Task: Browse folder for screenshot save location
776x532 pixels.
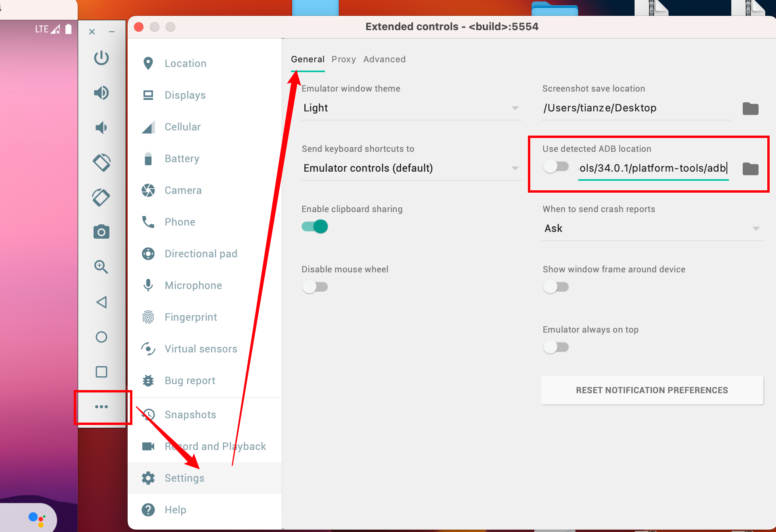Action: [750, 108]
